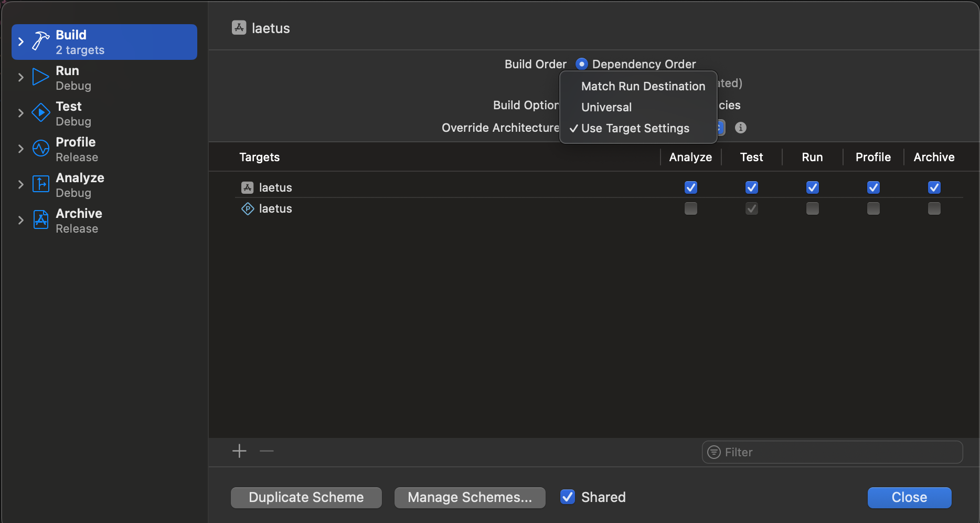Enable Profile for the laetus package target

click(874, 208)
